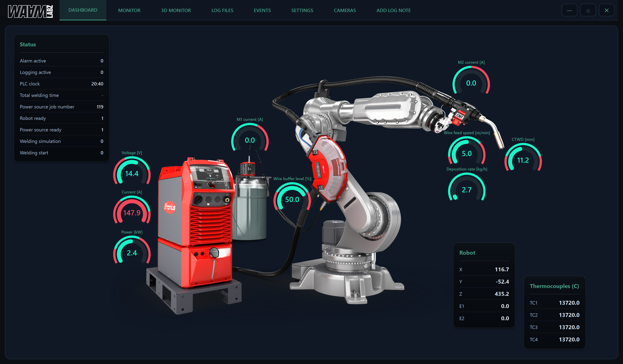Image resolution: width=623 pixels, height=364 pixels.
Task: Click the Robot Z value 435.2
Action: click(502, 294)
